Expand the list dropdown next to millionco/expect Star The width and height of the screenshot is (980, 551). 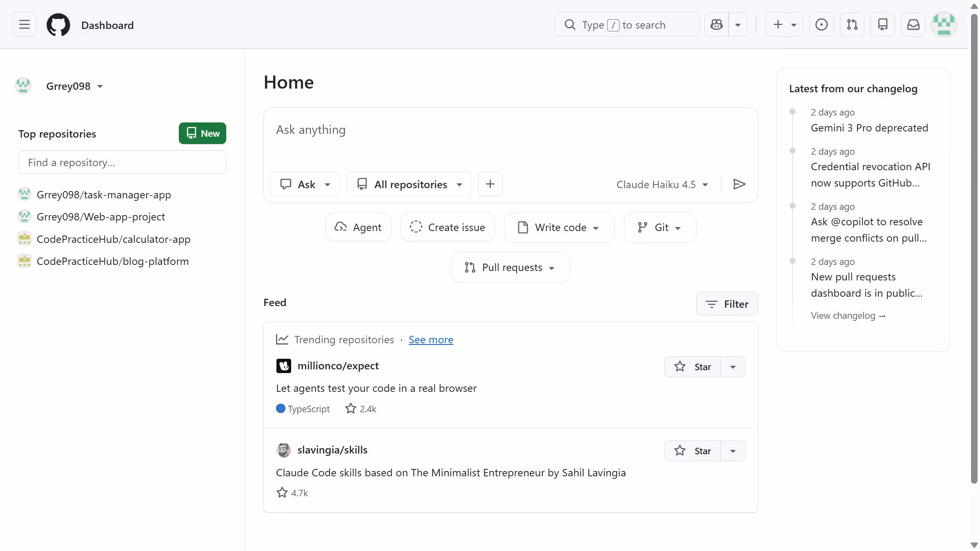(733, 367)
